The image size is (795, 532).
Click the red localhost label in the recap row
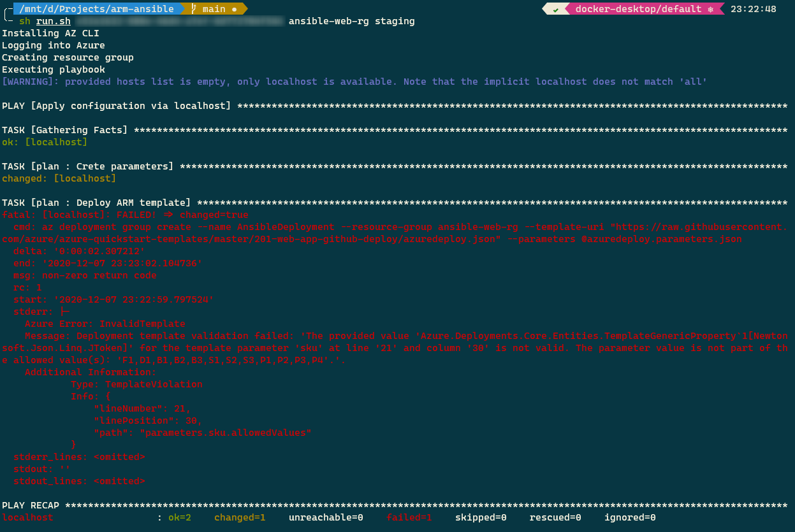27,517
